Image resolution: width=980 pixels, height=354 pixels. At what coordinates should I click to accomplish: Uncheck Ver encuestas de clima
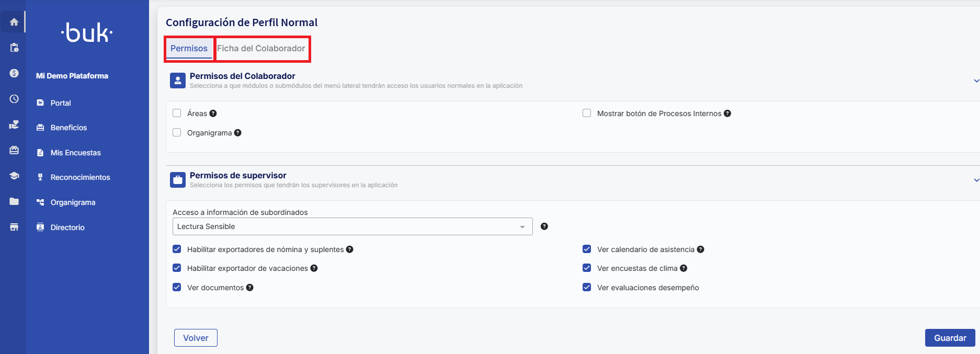coord(587,268)
